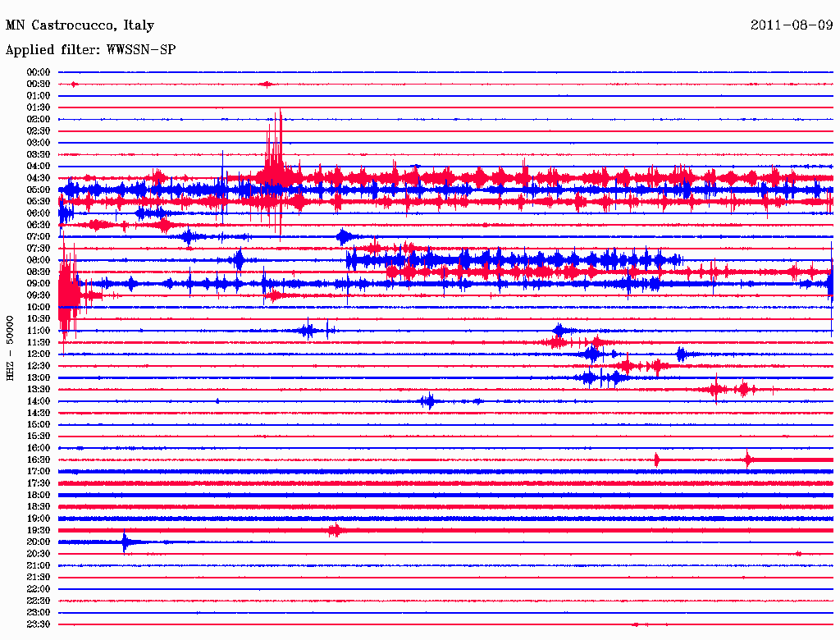Select the 00:00 time label
The width and height of the screenshot is (840, 640).
[39, 72]
